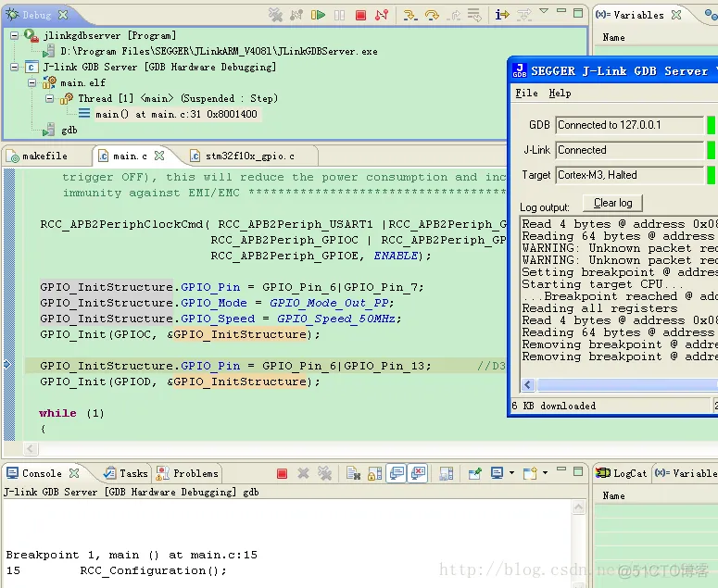Image resolution: width=718 pixels, height=588 pixels.
Task: Click Remove All Terminated Launches in Console
Action: coord(324,473)
